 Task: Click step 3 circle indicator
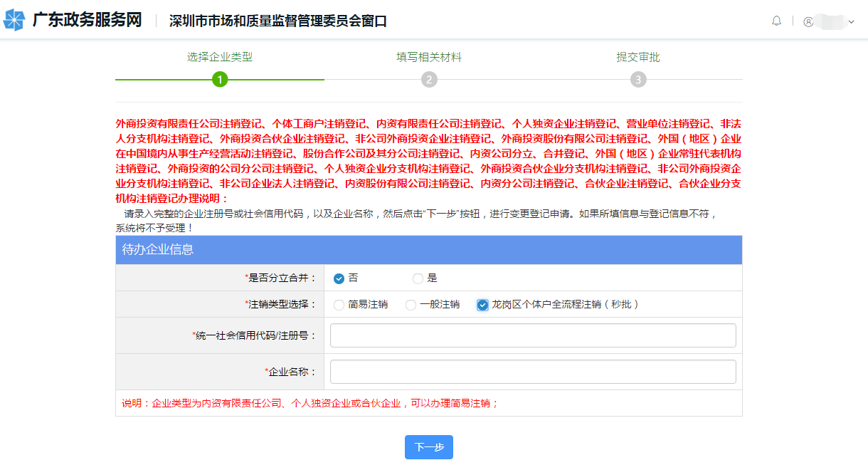[638, 80]
